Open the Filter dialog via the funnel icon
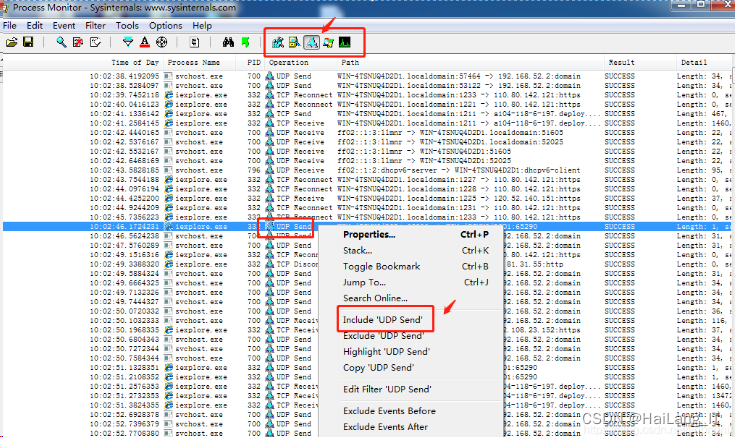This screenshot has height=437, width=735. click(x=128, y=42)
